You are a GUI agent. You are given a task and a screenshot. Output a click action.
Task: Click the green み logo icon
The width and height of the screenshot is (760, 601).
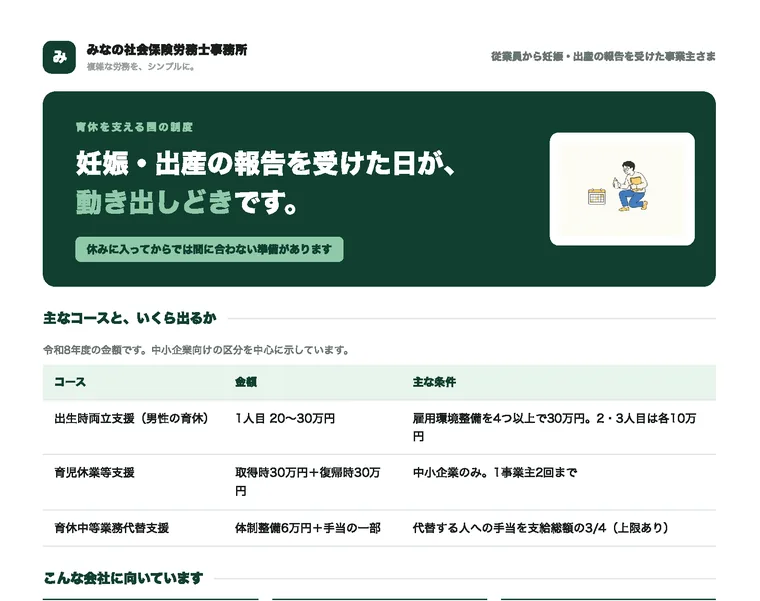coord(59,57)
